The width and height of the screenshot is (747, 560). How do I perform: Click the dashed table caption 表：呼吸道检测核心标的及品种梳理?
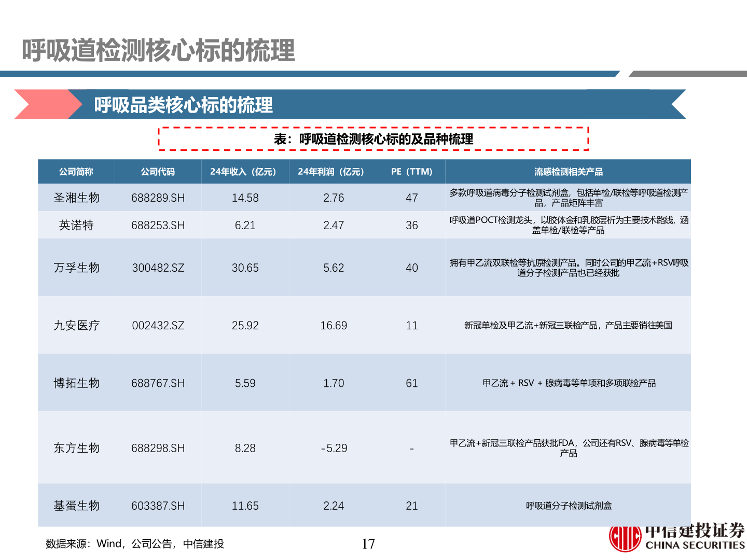(x=375, y=139)
